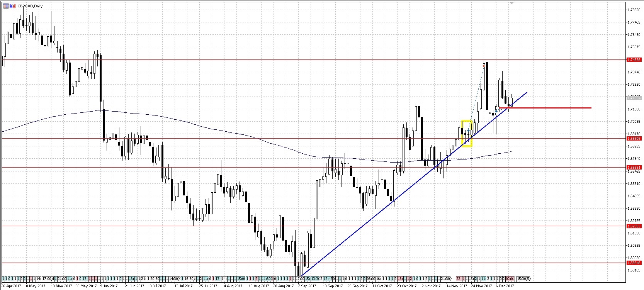Click the 1.77405 price axis value

[x=634, y=22]
